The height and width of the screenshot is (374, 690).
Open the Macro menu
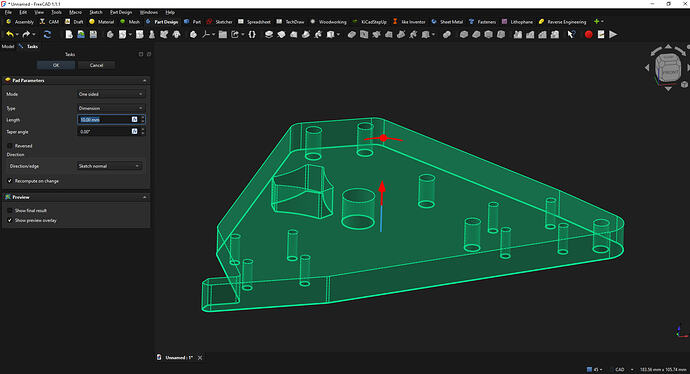pyautogui.click(x=75, y=12)
